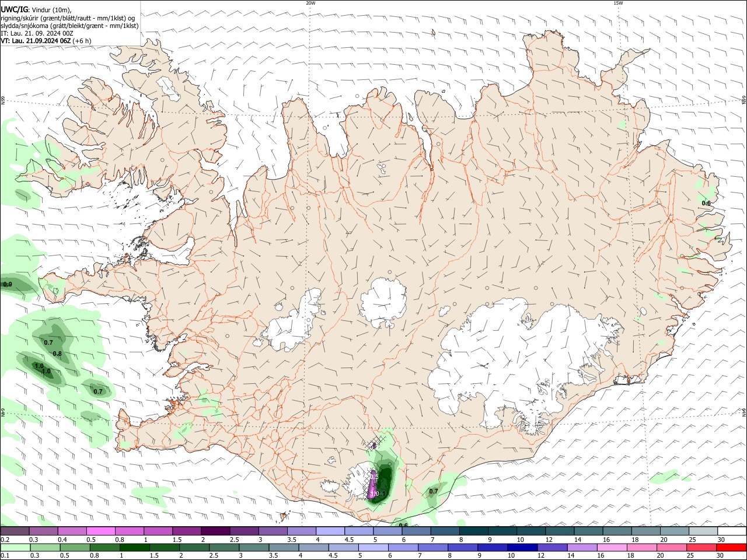This screenshot has width=747, height=560.
Task: Click the '0.6' value above the bottom legend
Action: [403, 526]
